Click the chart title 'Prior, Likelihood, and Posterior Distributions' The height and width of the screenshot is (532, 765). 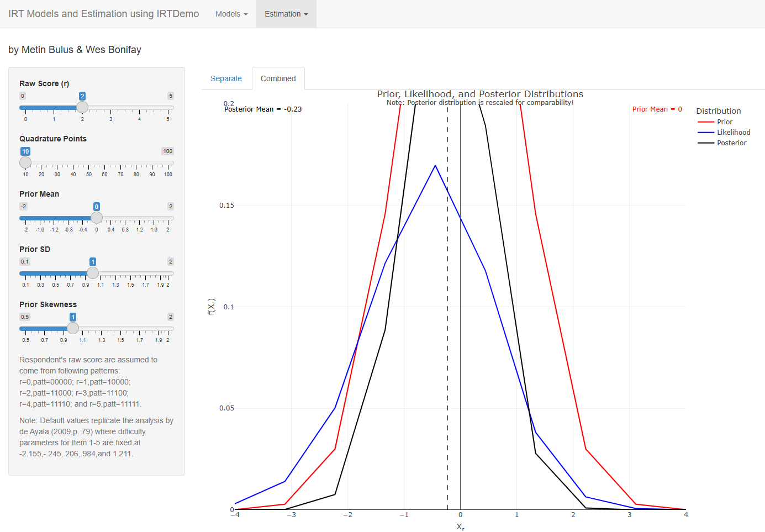tap(481, 94)
